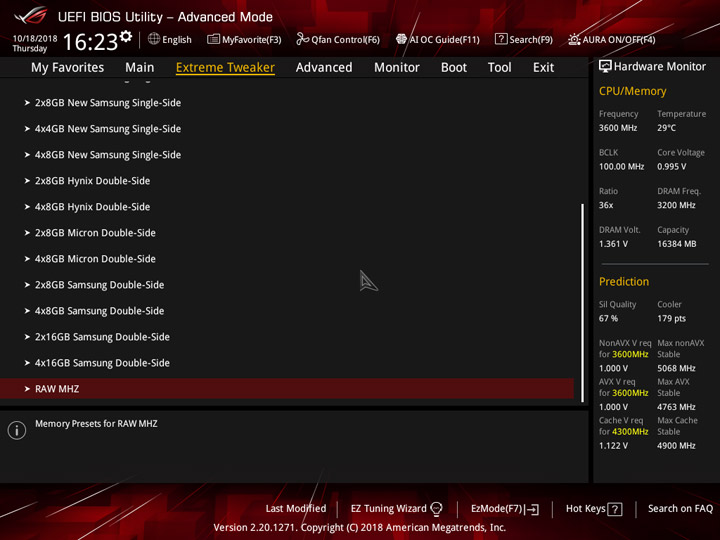Expand 4x4GB New Samsung Single-Side preset
720x540 pixels.
point(287,129)
